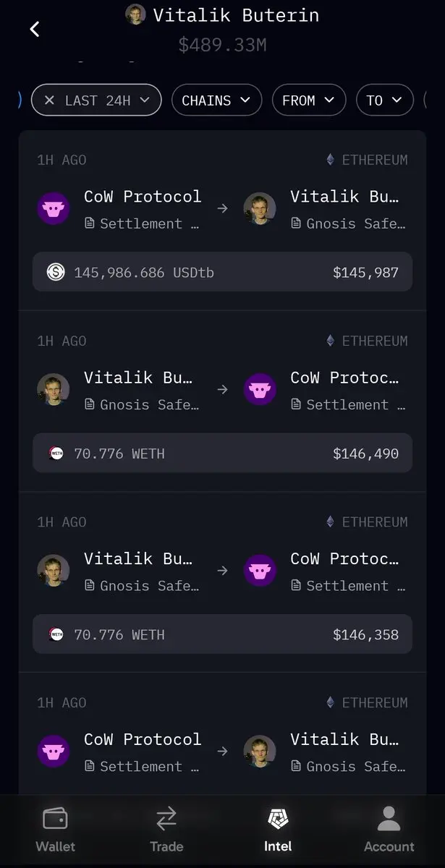This screenshot has width=445, height=868.
Task: Select the Intel tab icon
Action: (x=278, y=820)
